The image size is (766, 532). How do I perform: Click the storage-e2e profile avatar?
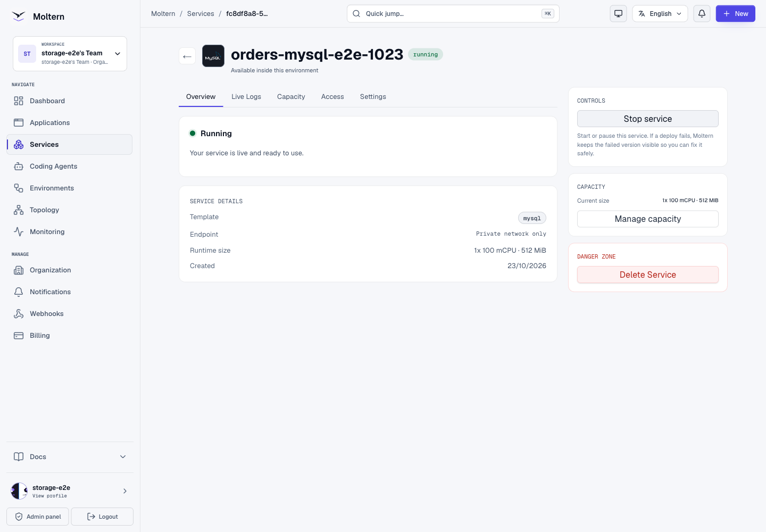pyautogui.click(x=19, y=491)
